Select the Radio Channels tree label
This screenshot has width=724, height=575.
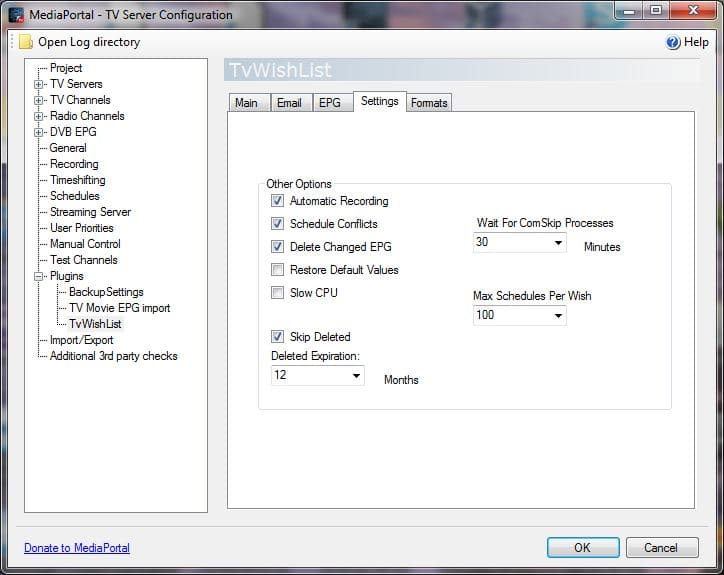87,116
